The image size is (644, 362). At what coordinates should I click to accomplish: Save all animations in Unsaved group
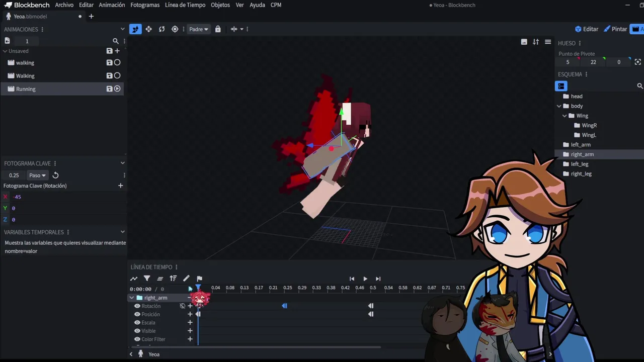(x=109, y=51)
